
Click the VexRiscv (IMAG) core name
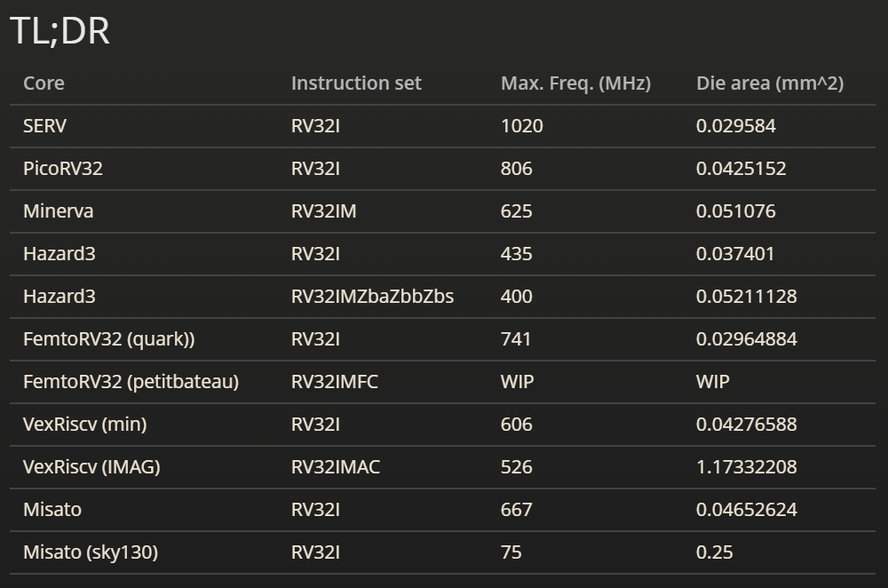[x=91, y=467]
